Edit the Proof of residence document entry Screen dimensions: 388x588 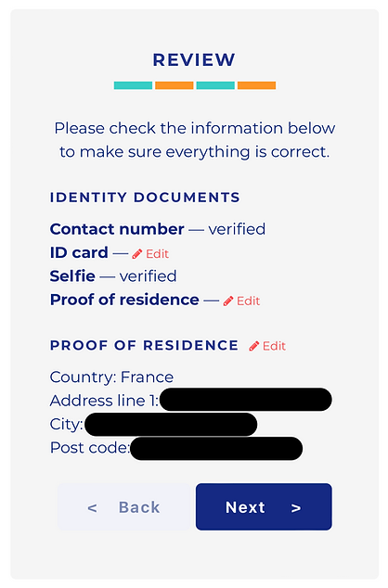(241, 301)
